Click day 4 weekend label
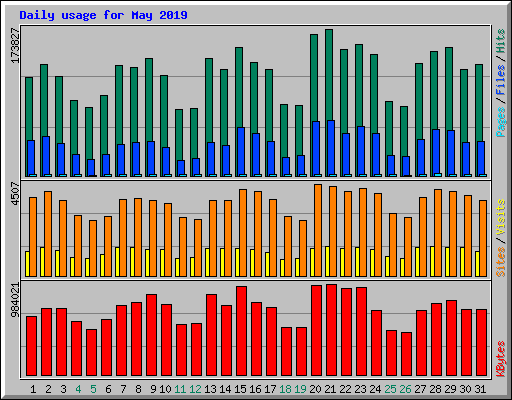Viewport: 512px width, 400px height. 78,389
